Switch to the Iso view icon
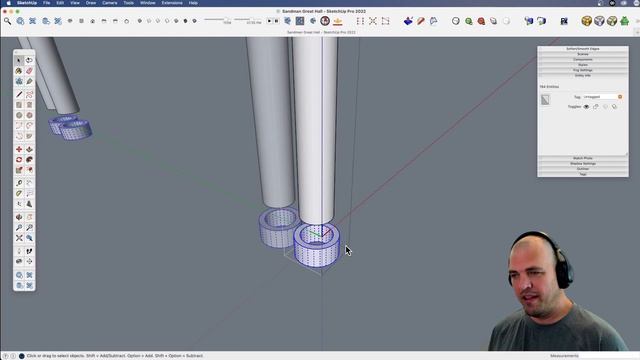640x360 pixels. (70, 21)
